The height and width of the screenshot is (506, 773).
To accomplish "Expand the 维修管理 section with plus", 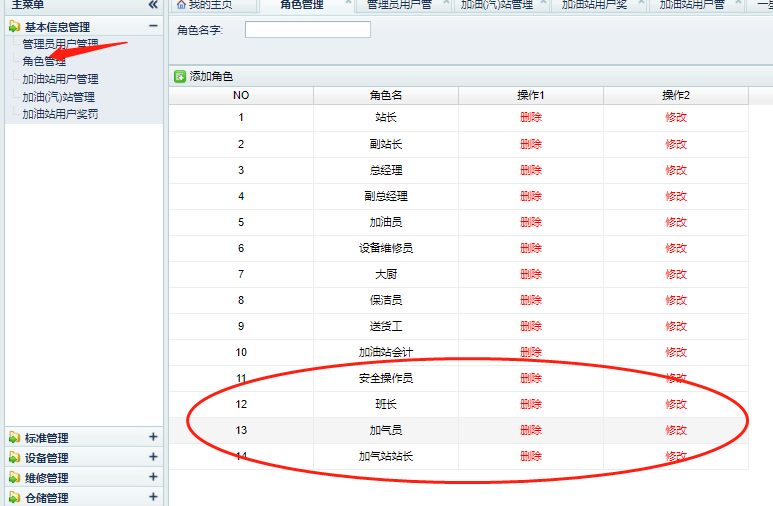I will (153, 477).
